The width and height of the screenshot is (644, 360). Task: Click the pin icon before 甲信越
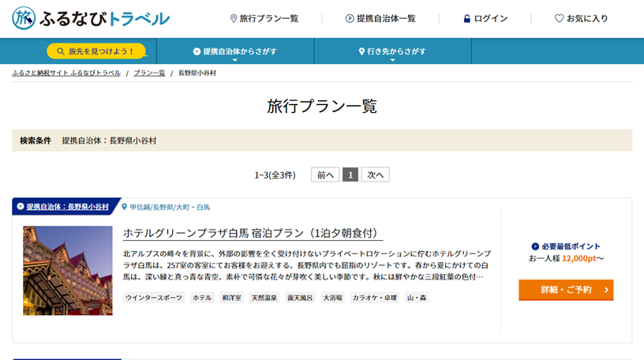(x=125, y=207)
